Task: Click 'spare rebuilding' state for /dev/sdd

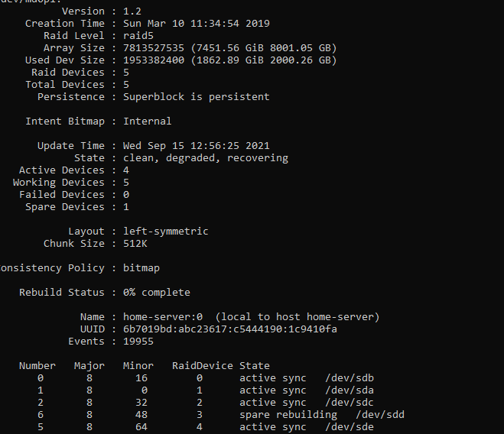Action: (x=288, y=415)
